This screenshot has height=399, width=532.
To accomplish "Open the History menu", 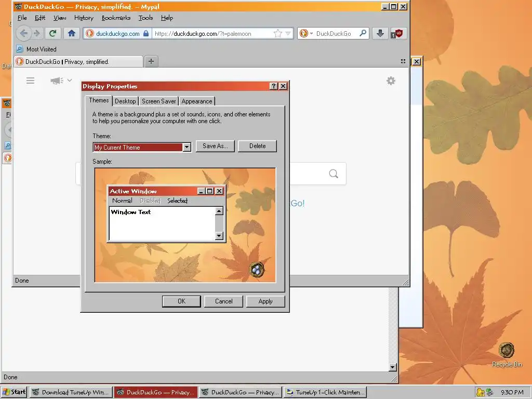I will click(84, 18).
